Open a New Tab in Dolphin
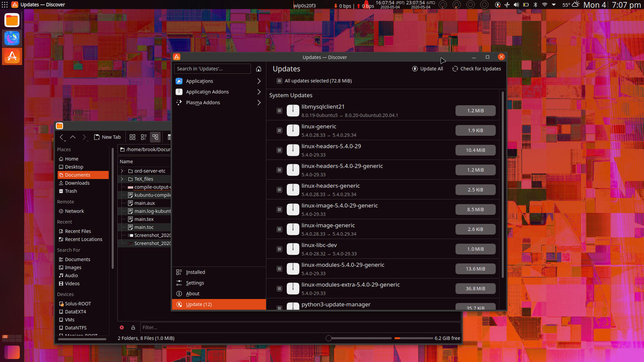 click(107, 137)
